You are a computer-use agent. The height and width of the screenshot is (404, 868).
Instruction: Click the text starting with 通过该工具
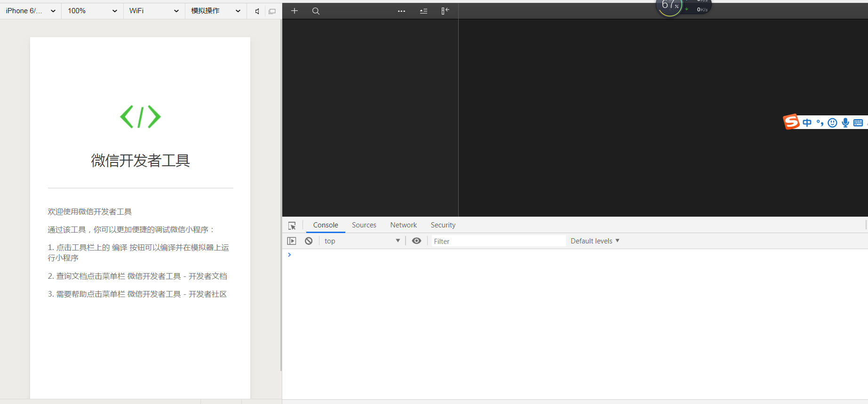coord(131,230)
